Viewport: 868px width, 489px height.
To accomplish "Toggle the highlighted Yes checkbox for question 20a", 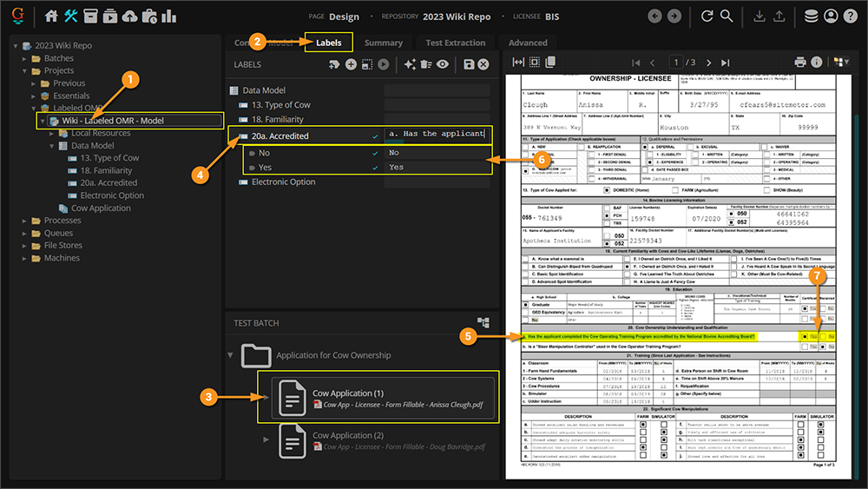I will click(x=806, y=335).
